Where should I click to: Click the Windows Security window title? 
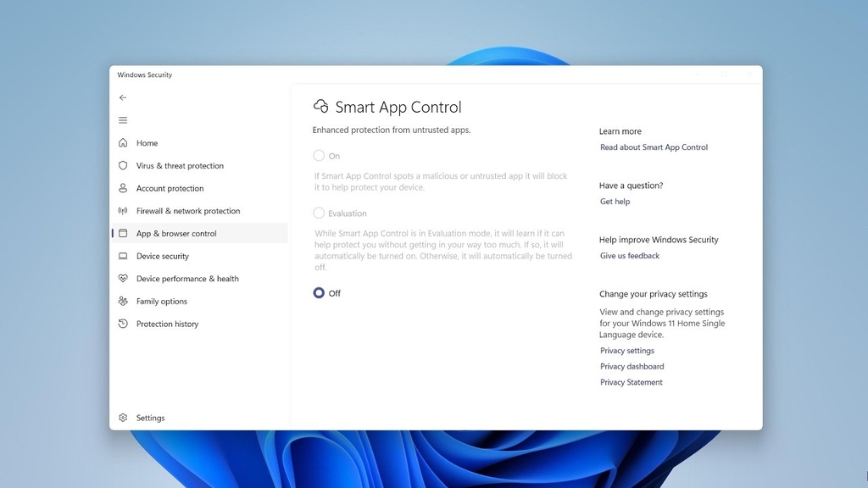click(x=144, y=75)
